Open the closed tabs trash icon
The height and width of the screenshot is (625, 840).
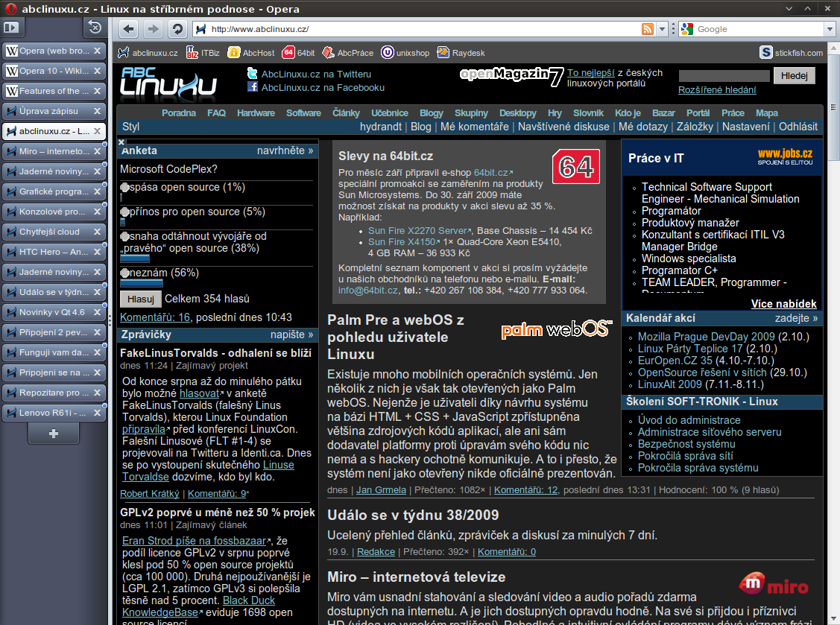click(94, 28)
